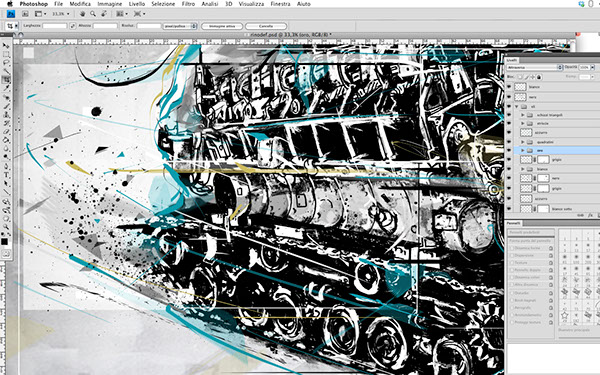Screen dimensions: 600x375
Task: Select the Zoom magnifier in top bar
Action: coord(93,14)
